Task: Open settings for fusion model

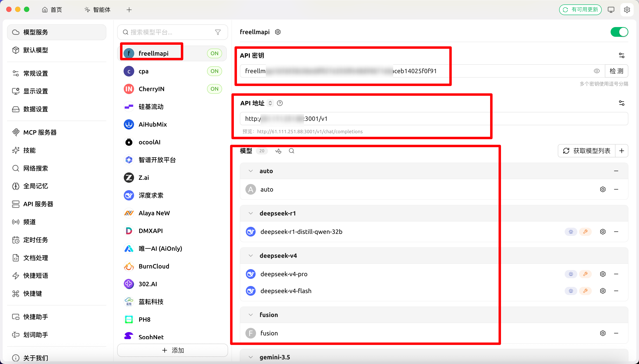Action: (603, 333)
